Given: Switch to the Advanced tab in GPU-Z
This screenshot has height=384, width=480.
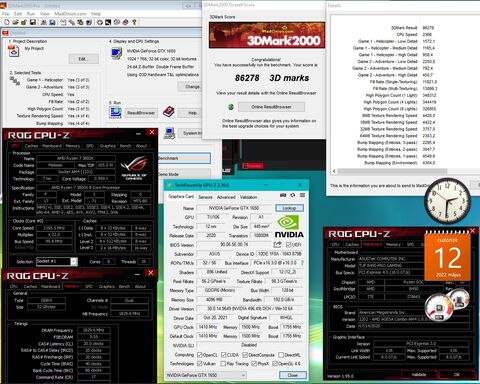Looking at the screenshot, I should click(x=226, y=197).
